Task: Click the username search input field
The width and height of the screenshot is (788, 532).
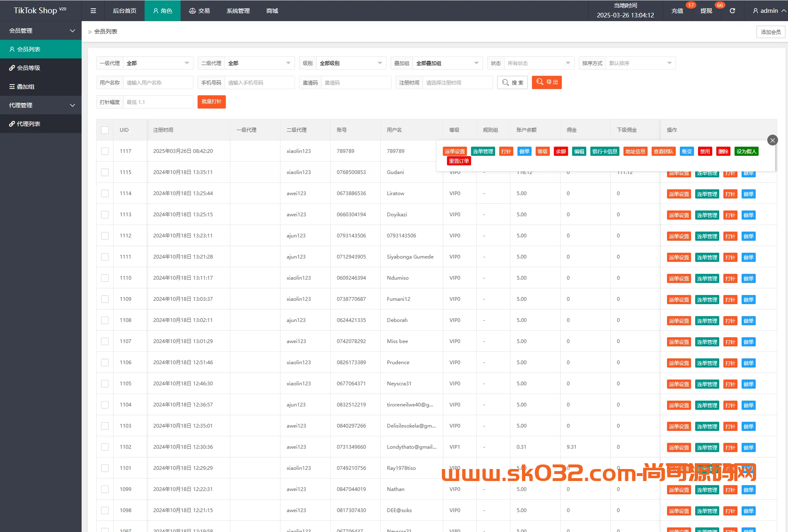Action: coord(158,82)
